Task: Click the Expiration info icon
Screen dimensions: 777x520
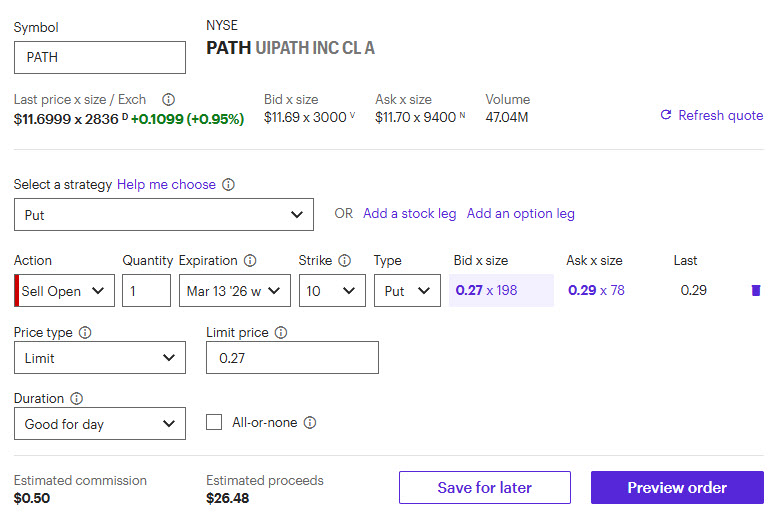Action: pyautogui.click(x=250, y=261)
